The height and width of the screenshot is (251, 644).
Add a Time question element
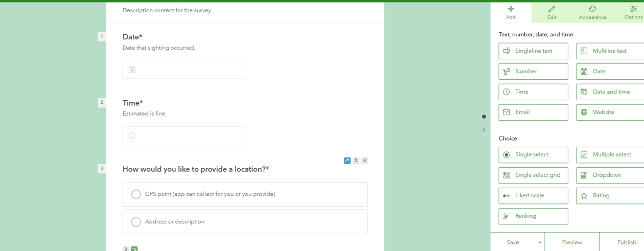pyautogui.click(x=533, y=92)
